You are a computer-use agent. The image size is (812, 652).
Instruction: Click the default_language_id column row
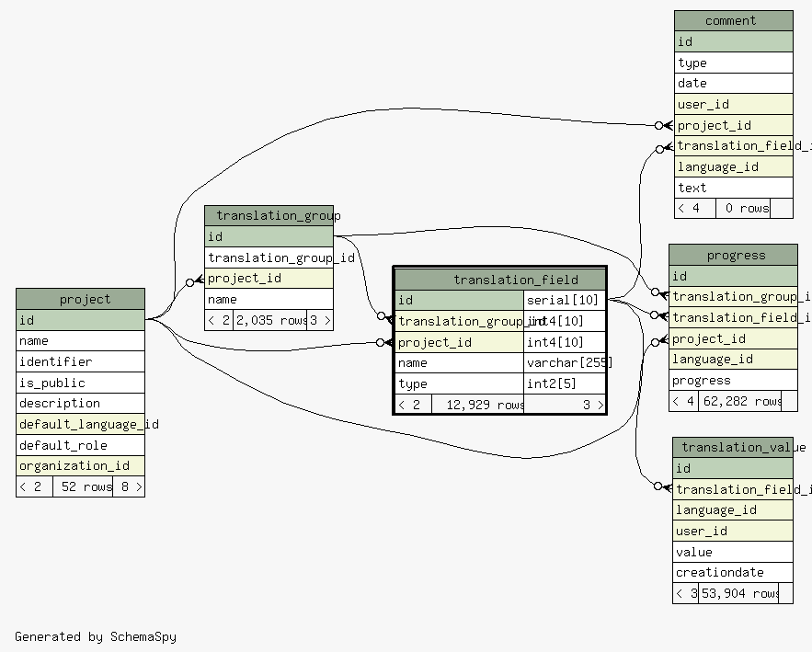[x=80, y=424]
